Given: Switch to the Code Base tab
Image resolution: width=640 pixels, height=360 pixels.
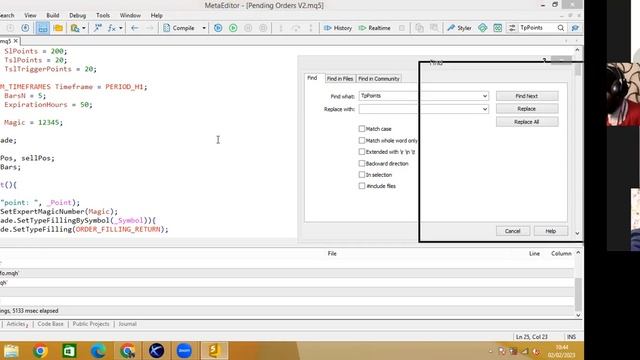Looking at the screenshot, I should pyautogui.click(x=50, y=324).
